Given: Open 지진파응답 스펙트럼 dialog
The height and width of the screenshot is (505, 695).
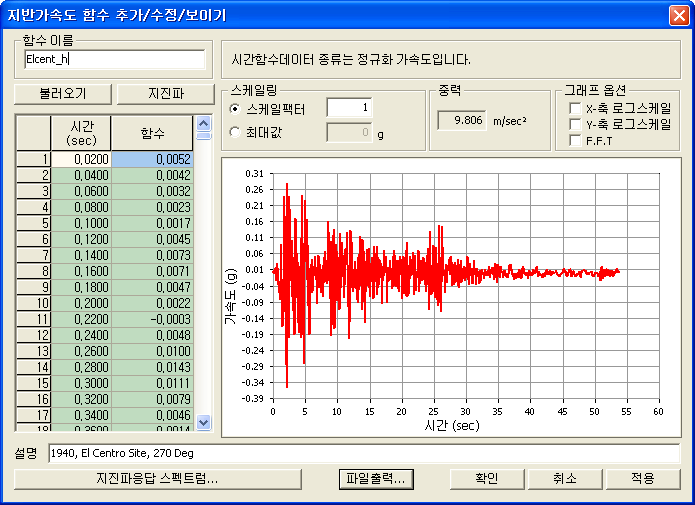Looking at the screenshot, I should coord(158,479).
